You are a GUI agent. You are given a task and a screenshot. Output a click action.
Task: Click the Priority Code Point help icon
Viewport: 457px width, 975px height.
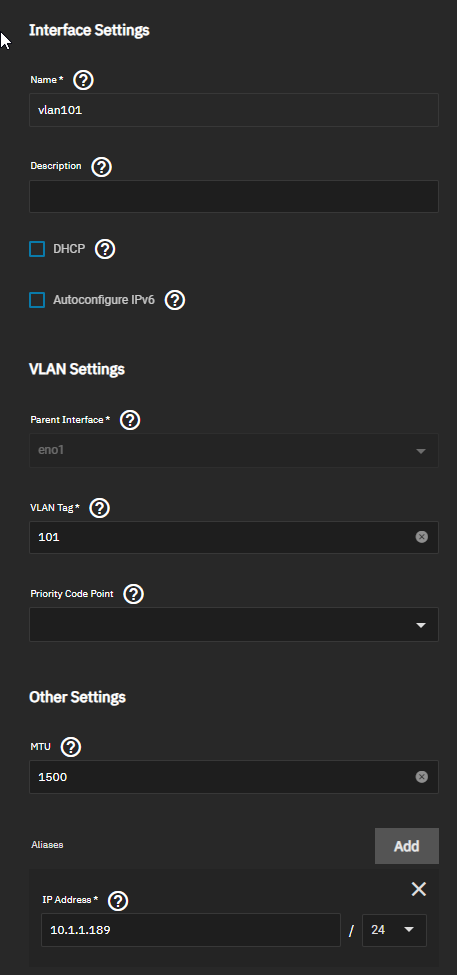[x=134, y=594]
